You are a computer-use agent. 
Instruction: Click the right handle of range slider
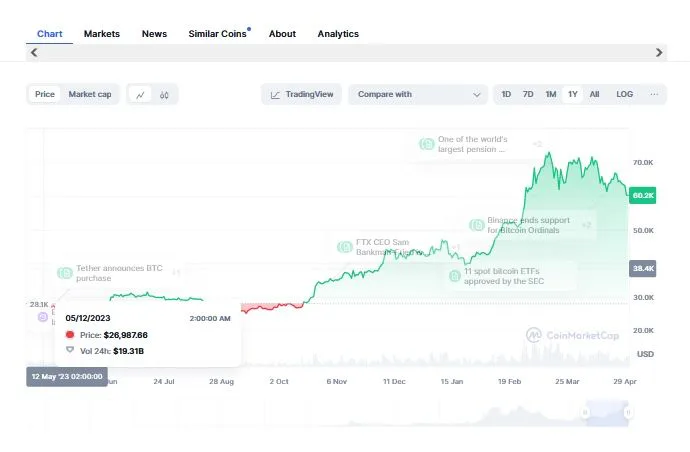click(628, 412)
